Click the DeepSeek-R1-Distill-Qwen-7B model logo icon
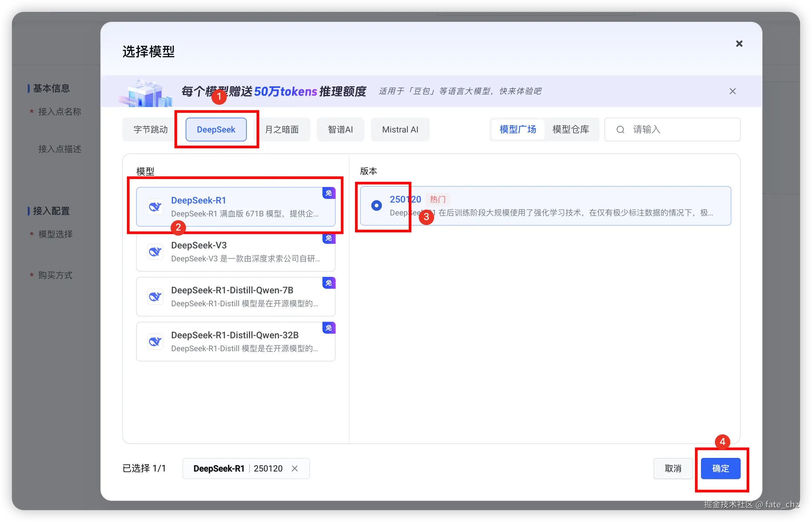 tap(155, 297)
